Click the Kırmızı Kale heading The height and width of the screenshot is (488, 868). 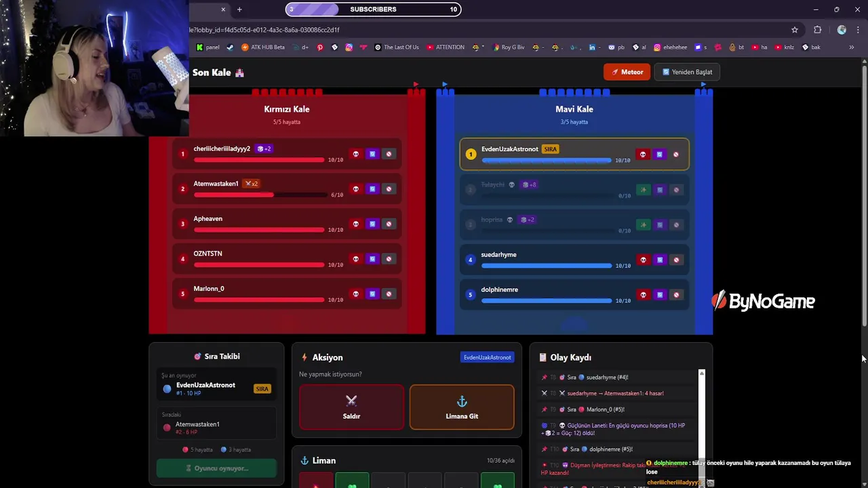point(287,109)
